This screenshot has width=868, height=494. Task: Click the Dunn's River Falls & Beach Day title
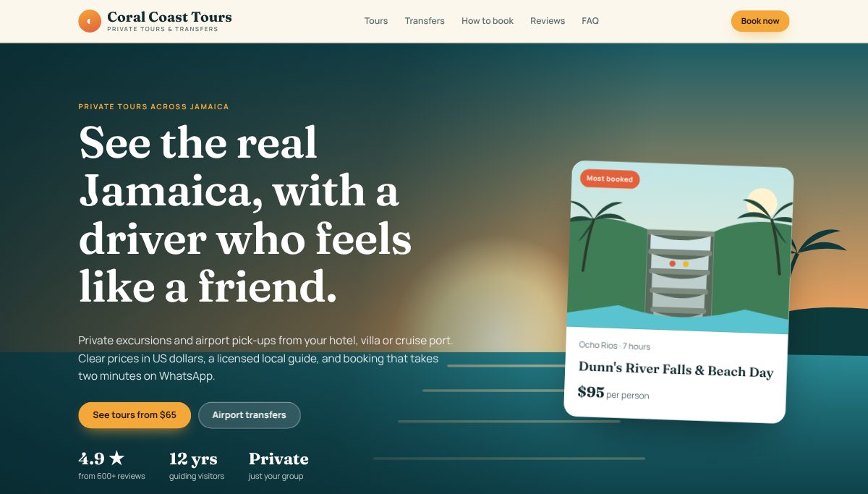pyautogui.click(x=676, y=370)
